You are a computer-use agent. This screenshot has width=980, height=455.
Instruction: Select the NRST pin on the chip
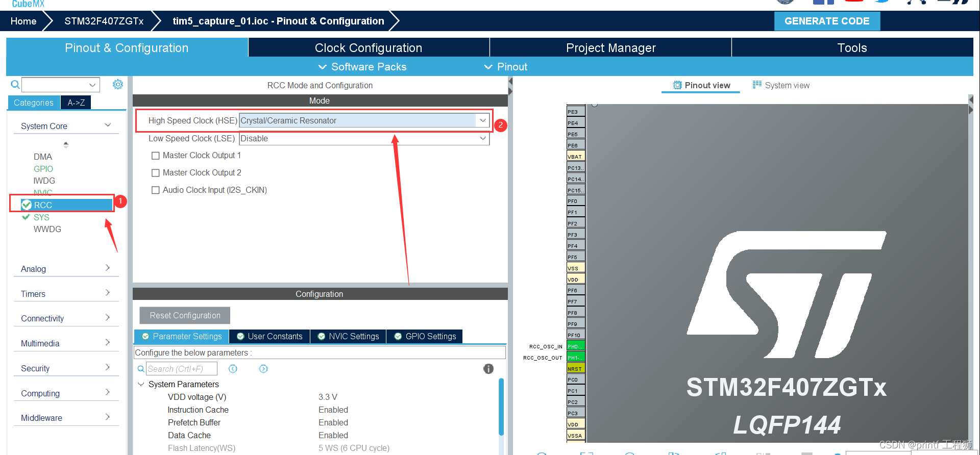[x=576, y=369]
